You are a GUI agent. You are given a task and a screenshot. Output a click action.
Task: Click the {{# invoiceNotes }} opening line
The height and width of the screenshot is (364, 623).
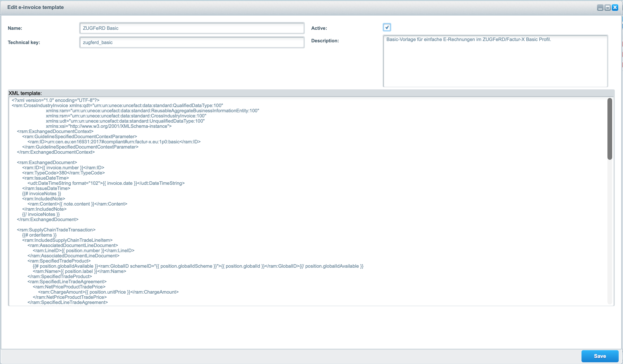coord(42,194)
